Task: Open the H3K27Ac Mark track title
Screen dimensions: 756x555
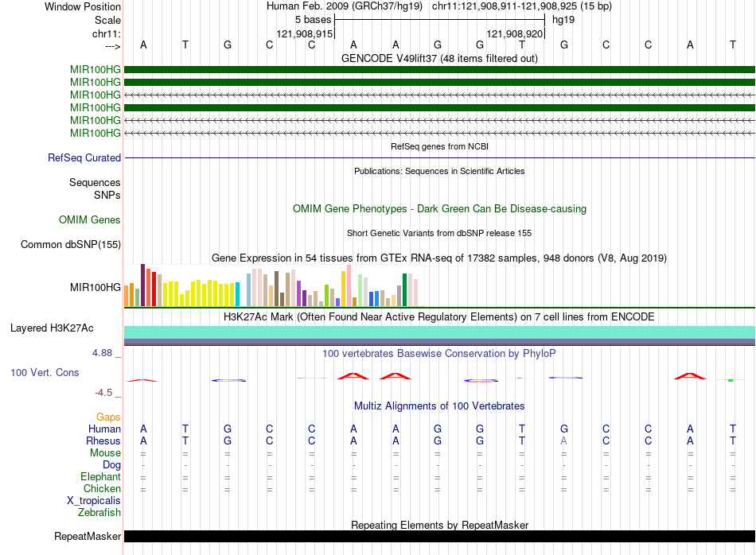Action: click(439, 317)
